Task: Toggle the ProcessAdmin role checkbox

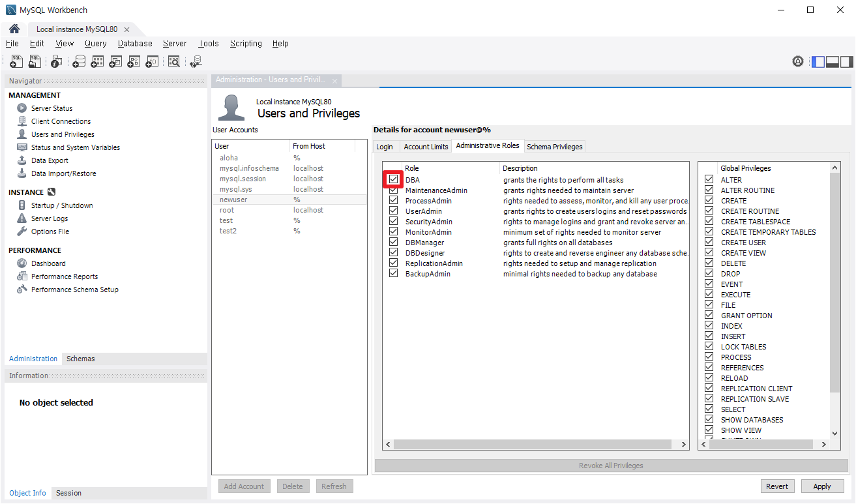Action: coord(393,200)
